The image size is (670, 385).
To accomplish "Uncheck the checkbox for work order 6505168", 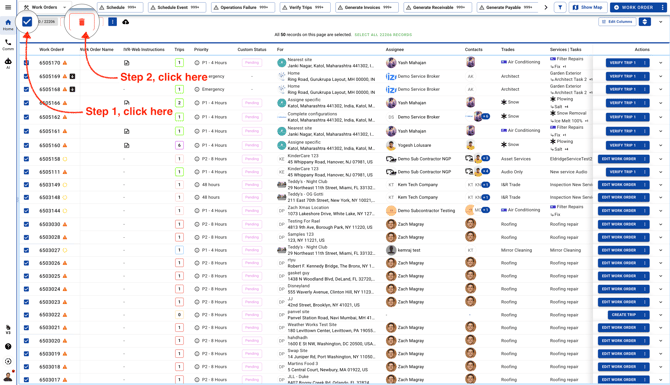I will click(26, 89).
